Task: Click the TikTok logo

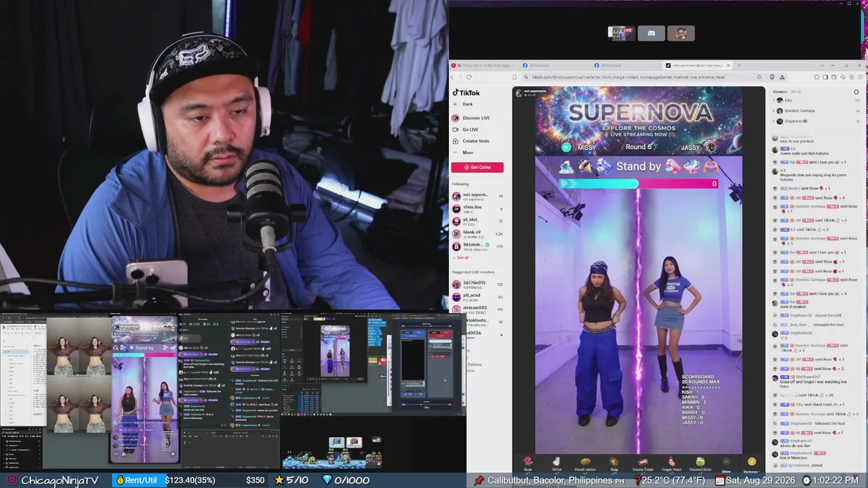Action: [x=466, y=93]
